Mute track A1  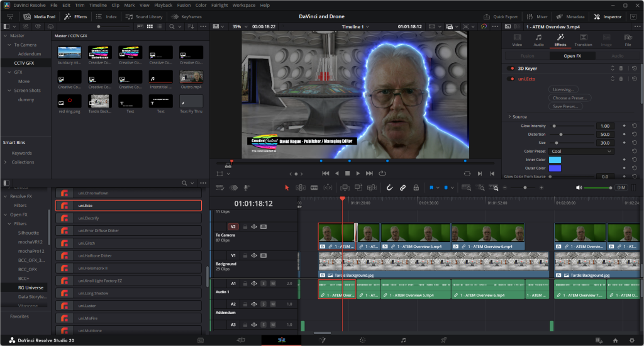pos(273,284)
